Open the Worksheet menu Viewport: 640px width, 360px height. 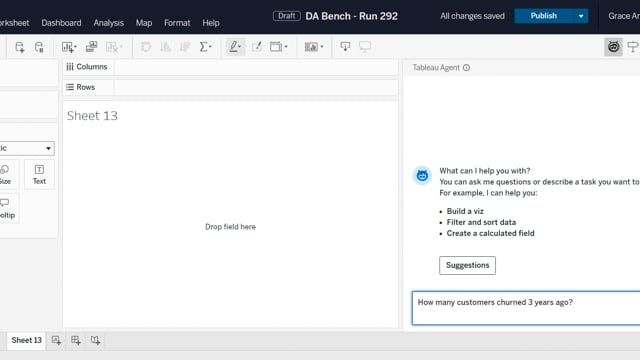pos(14,23)
